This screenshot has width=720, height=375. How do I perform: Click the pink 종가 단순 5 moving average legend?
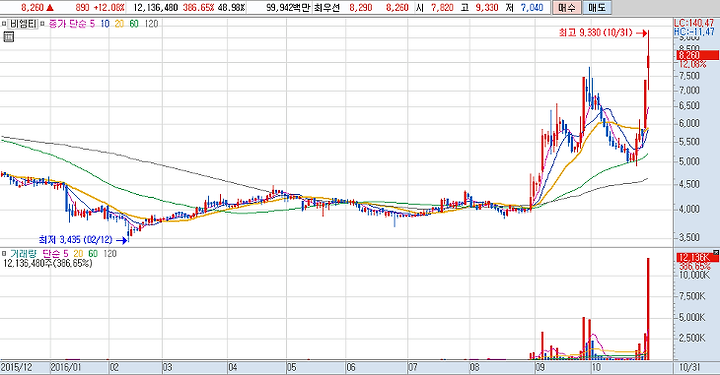(72, 24)
